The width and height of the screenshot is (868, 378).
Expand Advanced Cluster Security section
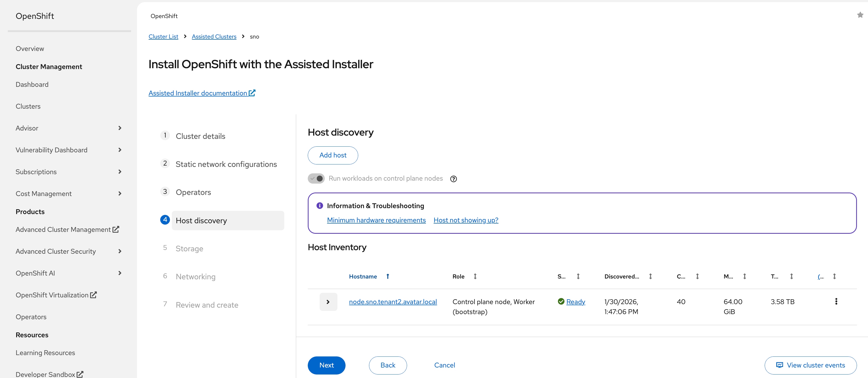click(119, 251)
